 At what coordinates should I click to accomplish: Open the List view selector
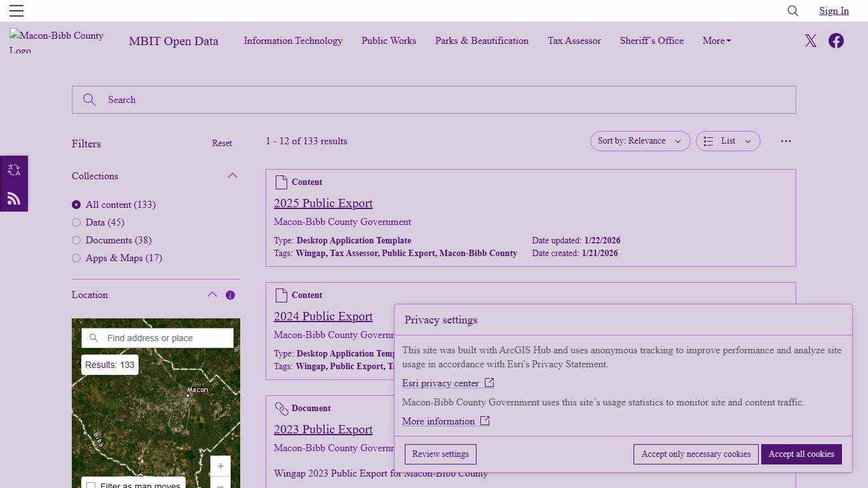coord(727,141)
